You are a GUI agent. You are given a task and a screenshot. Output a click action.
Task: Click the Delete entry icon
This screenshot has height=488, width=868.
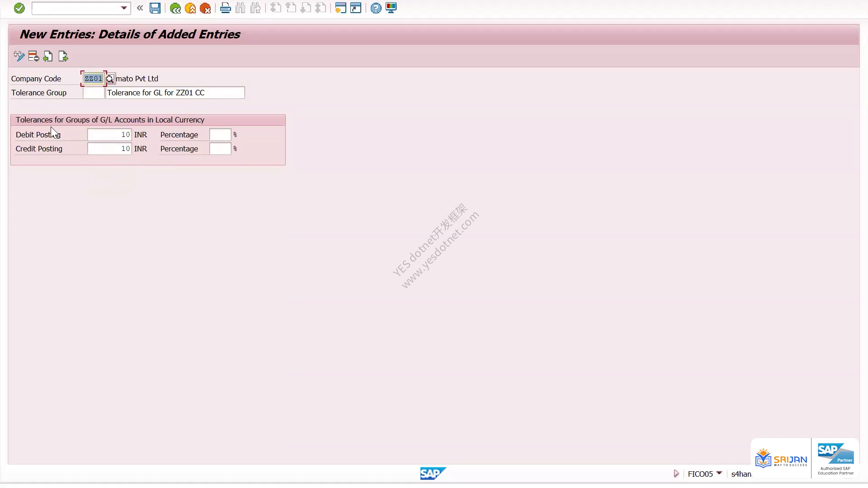(33, 56)
